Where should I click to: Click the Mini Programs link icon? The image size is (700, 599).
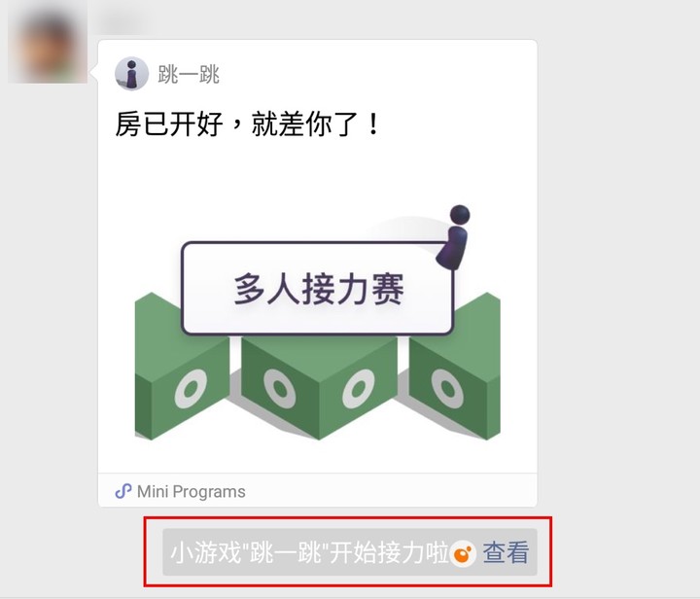coord(123,491)
